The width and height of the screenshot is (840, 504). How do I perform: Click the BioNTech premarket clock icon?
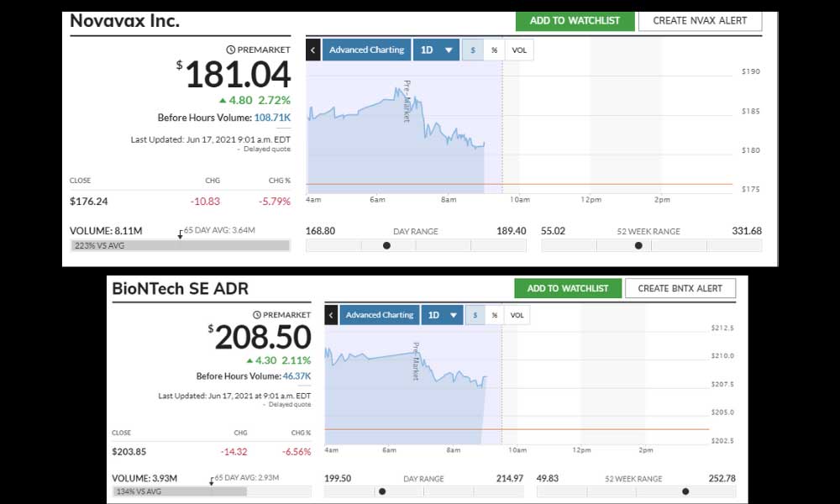pyautogui.click(x=256, y=315)
